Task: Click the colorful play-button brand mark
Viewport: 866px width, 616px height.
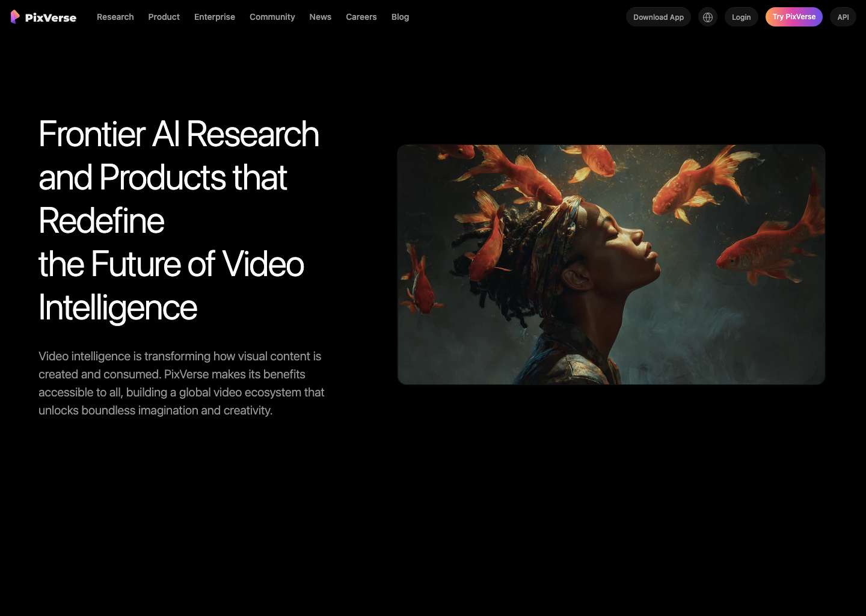Action: pyautogui.click(x=15, y=17)
